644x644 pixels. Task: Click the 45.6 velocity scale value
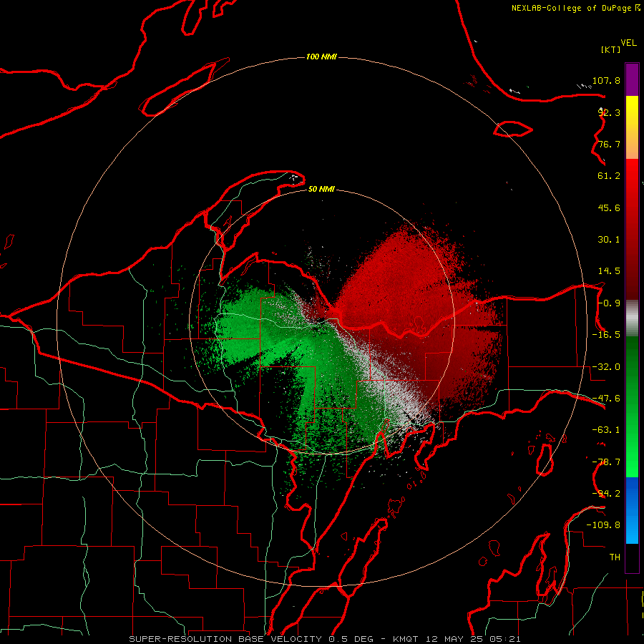pyautogui.click(x=609, y=208)
